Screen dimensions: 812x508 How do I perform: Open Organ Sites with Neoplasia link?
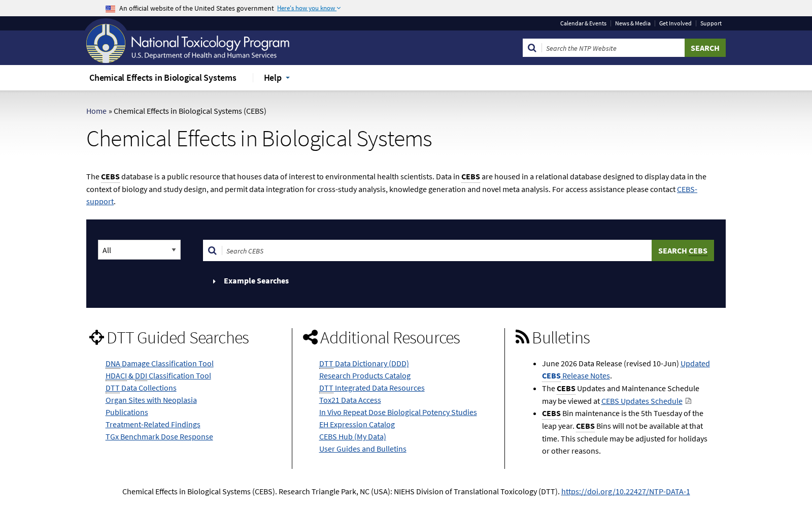click(x=151, y=400)
